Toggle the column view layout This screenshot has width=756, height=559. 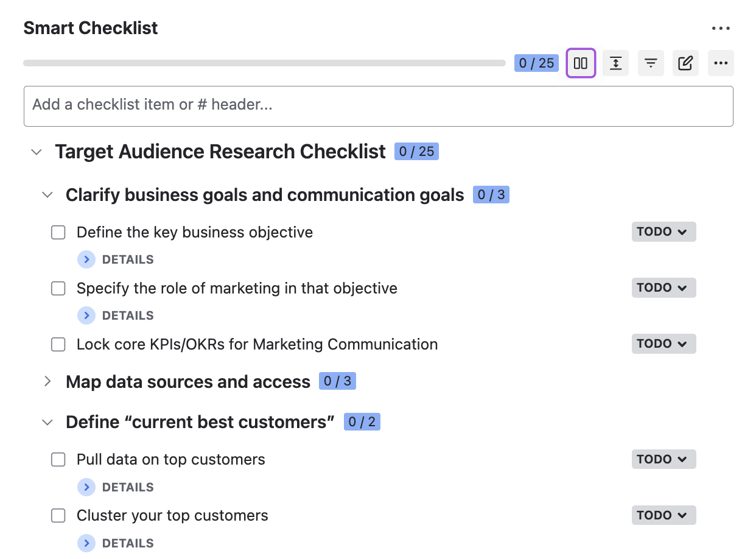pos(580,63)
